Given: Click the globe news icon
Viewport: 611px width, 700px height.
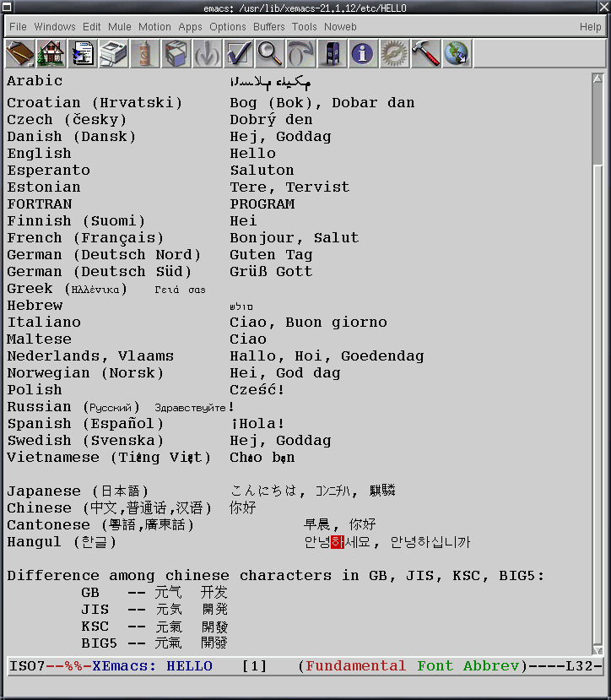Looking at the screenshot, I should [x=457, y=53].
